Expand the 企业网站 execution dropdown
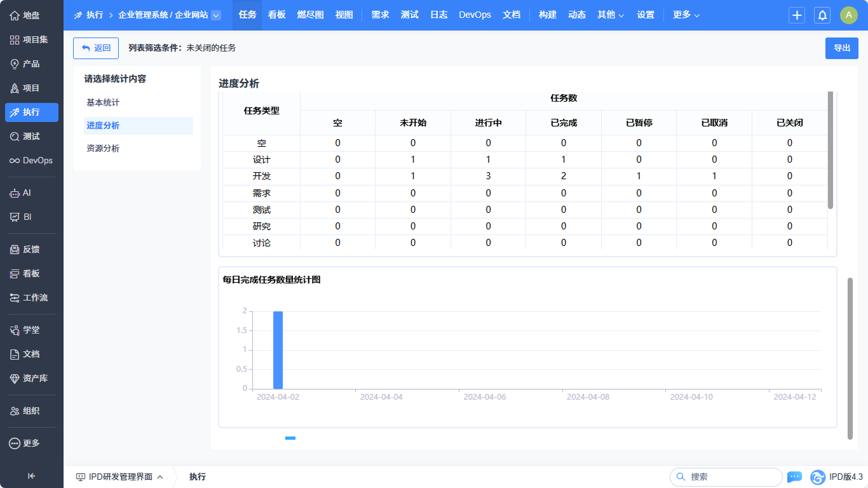The height and width of the screenshot is (488, 868). tap(216, 15)
